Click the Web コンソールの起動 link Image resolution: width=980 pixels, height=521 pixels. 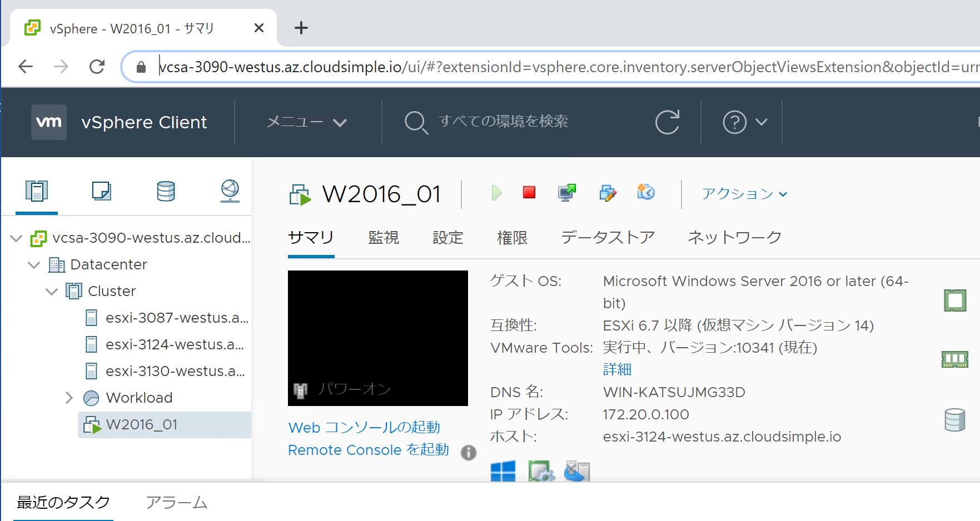(364, 427)
